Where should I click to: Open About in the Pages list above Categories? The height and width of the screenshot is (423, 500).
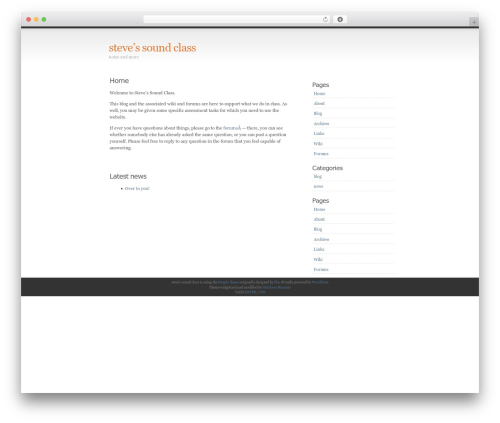click(319, 103)
